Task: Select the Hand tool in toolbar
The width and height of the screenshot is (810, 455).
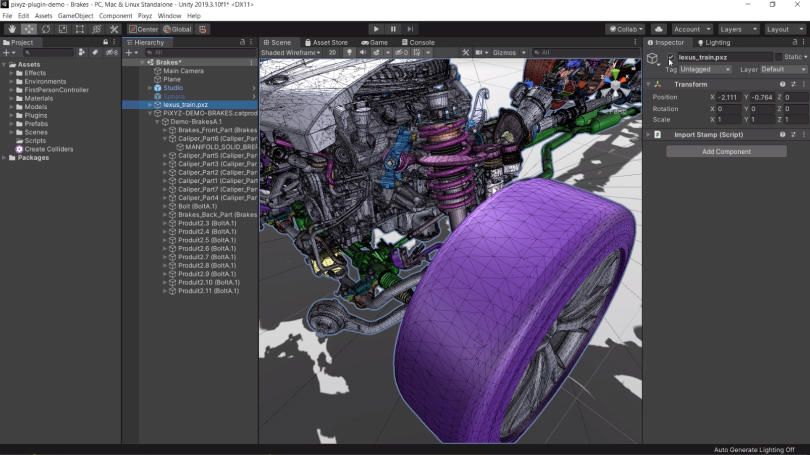Action: (x=11, y=29)
